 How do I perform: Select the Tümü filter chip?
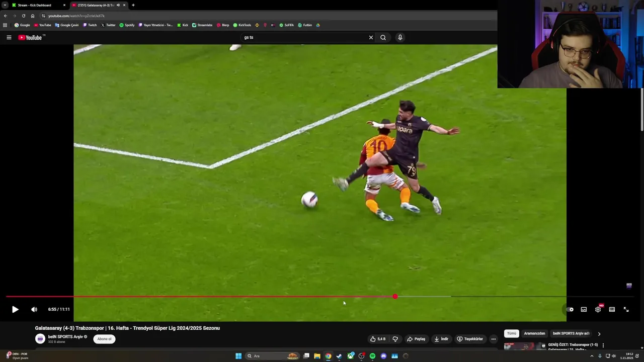click(512, 333)
